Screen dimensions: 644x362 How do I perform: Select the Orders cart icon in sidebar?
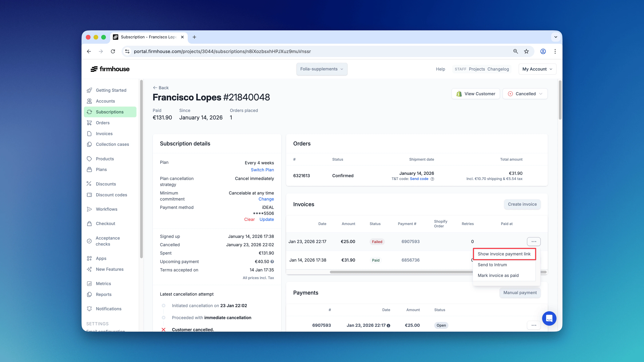[x=90, y=123]
